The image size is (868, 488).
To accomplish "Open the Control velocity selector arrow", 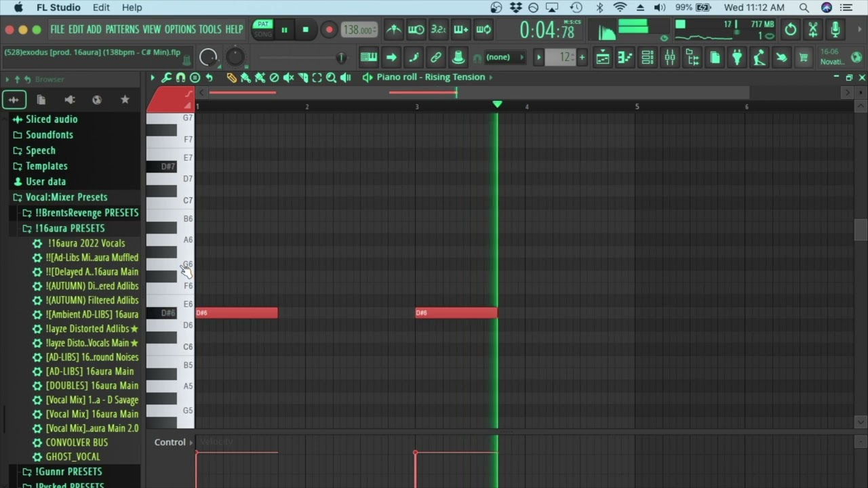I will click(x=191, y=442).
